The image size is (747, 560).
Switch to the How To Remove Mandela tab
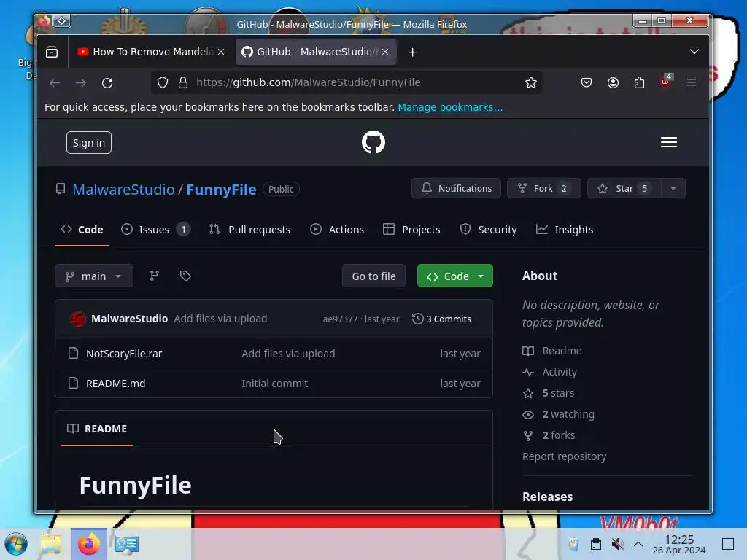(x=150, y=52)
